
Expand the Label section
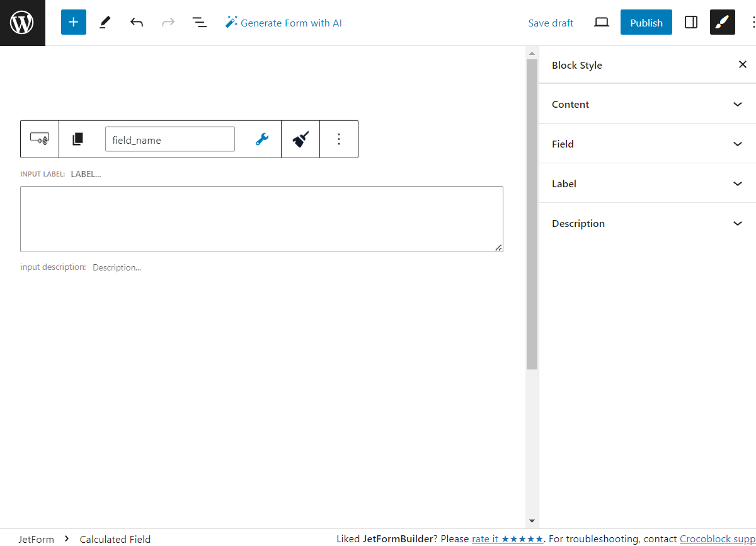[x=647, y=183]
